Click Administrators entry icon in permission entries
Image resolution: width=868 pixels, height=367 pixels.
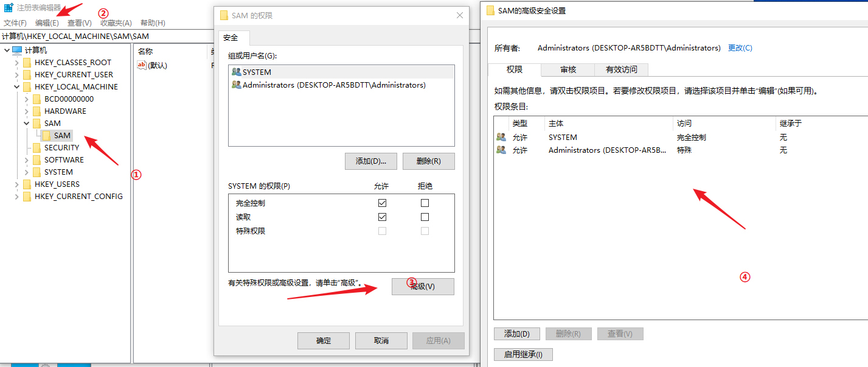point(501,150)
